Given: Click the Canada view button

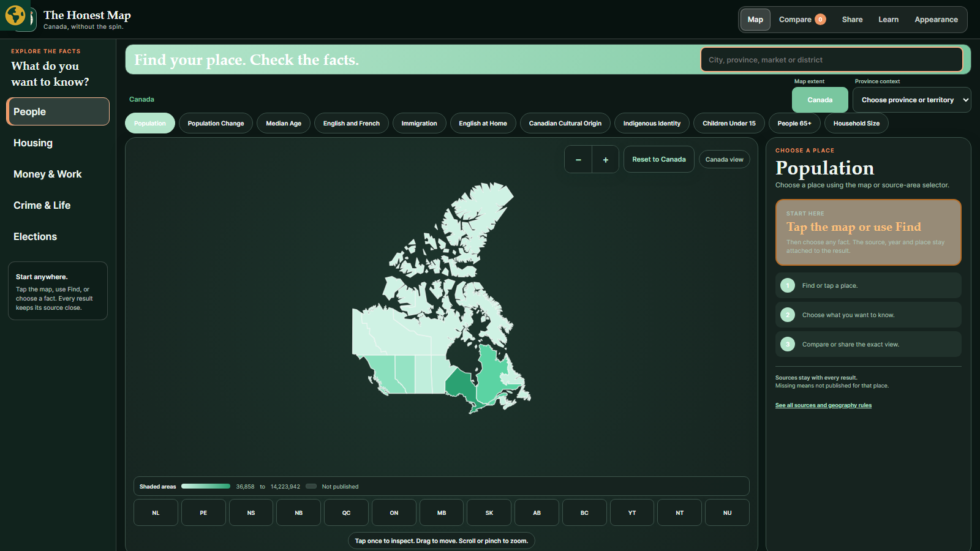Looking at the screenshot, I should [724, 159].
